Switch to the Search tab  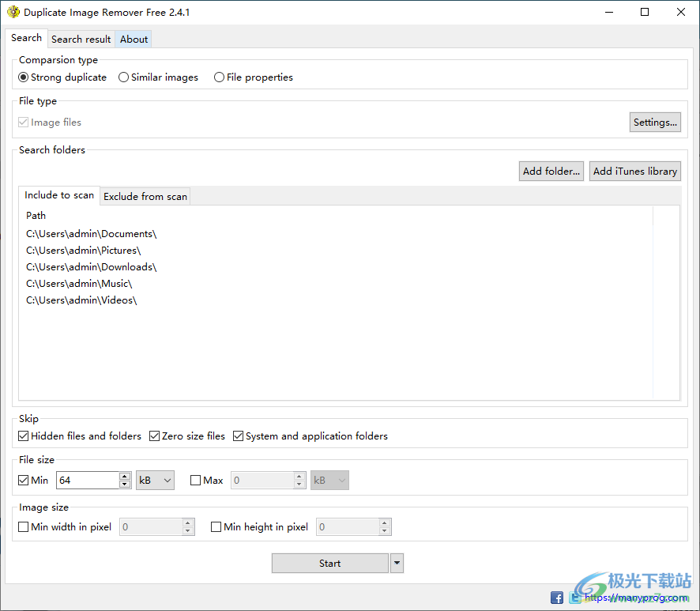click(x=26, y=38)
